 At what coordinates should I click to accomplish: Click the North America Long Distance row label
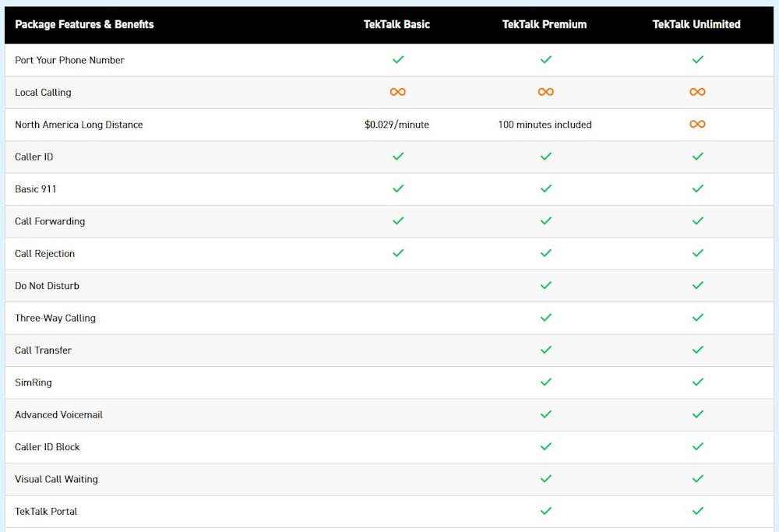[x=79, y=125]
